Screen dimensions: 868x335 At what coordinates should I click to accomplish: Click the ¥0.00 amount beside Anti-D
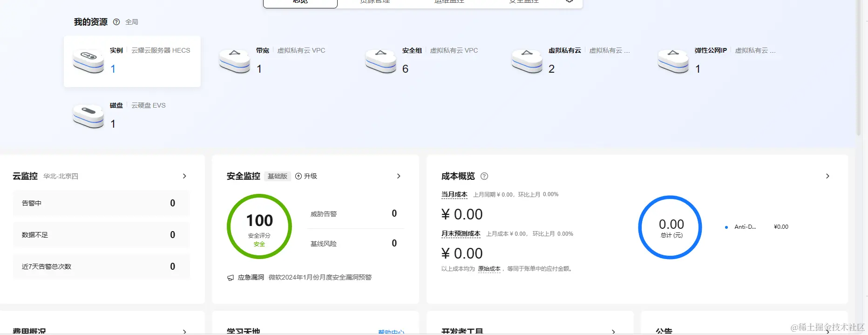pyautogui.click(x=781, y=227)
